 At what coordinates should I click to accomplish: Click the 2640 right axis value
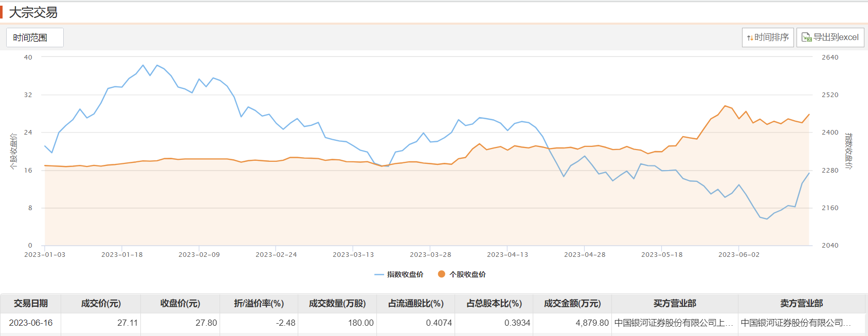tap(830, 58)
